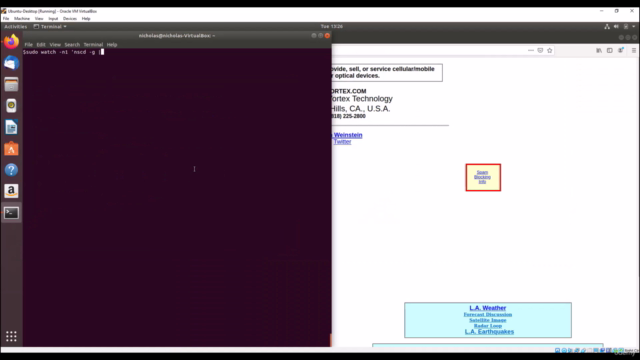Open the L.A. Earthquakes link
640x360 pixels.
tap(489, 331)
